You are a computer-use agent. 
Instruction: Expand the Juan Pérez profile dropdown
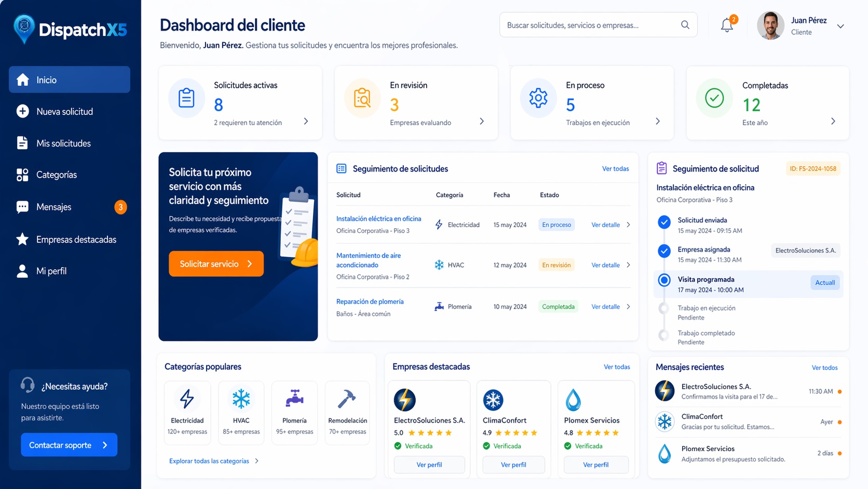840,27
